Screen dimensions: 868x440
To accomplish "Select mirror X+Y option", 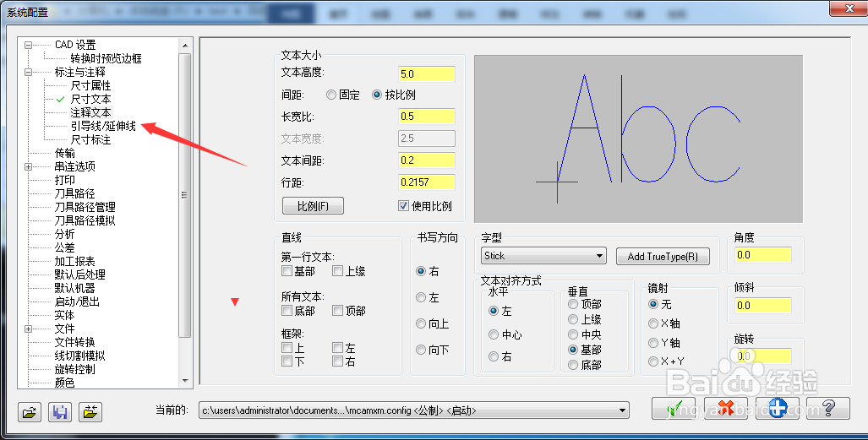I will [653, 361].
